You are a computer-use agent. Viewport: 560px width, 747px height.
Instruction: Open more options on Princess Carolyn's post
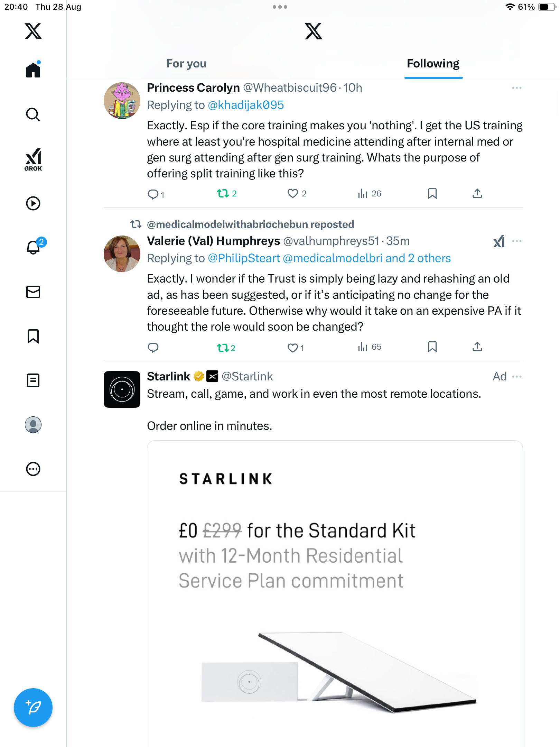[x=517, y=88]
